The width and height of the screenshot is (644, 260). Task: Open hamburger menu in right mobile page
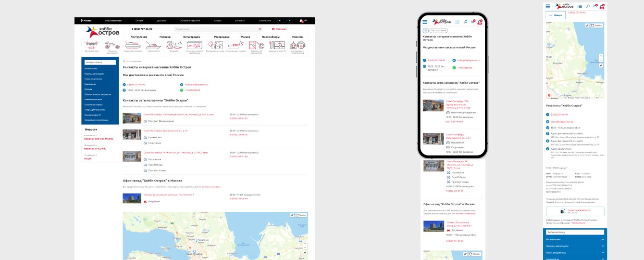coord(548,6)
